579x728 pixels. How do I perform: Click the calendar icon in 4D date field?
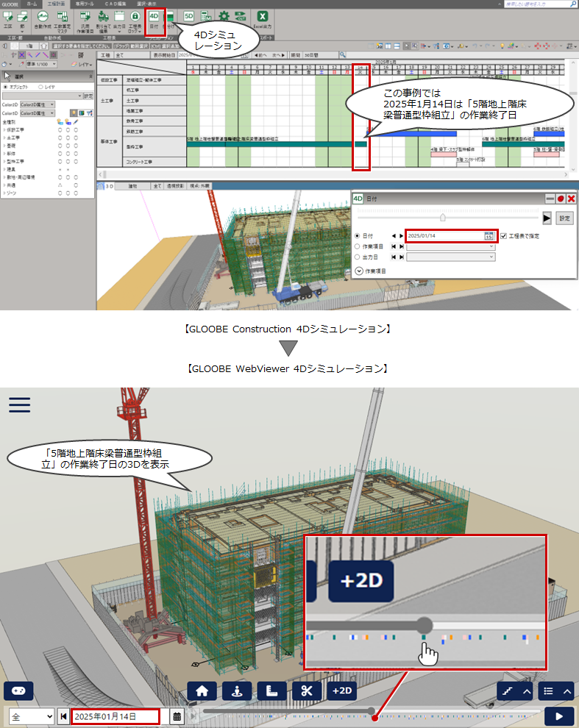489,236
